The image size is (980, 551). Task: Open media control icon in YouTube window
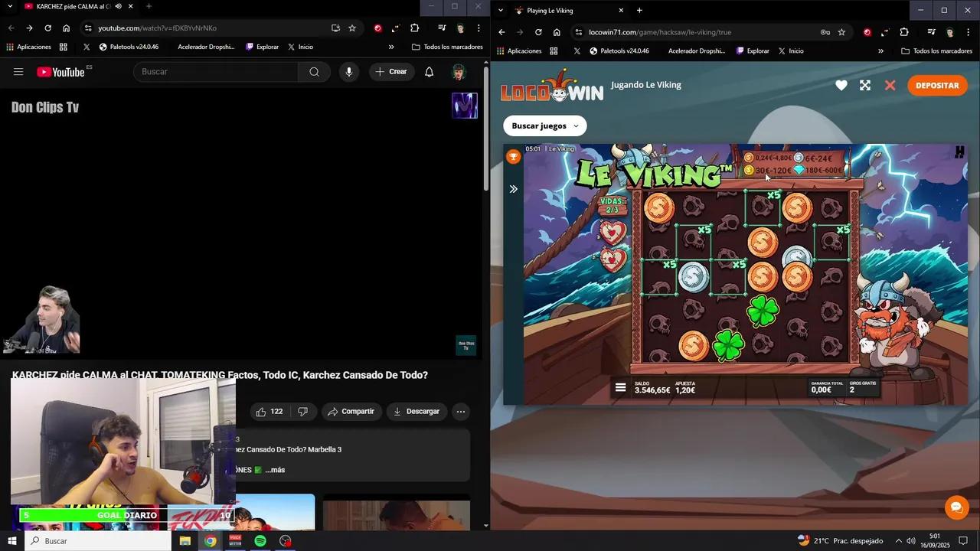click(x=442, y=28)
